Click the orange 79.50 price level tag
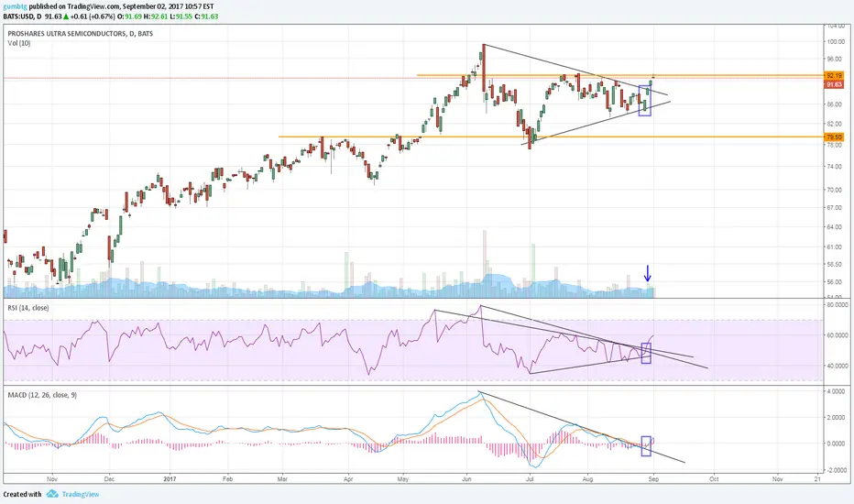 coord(834,137)
